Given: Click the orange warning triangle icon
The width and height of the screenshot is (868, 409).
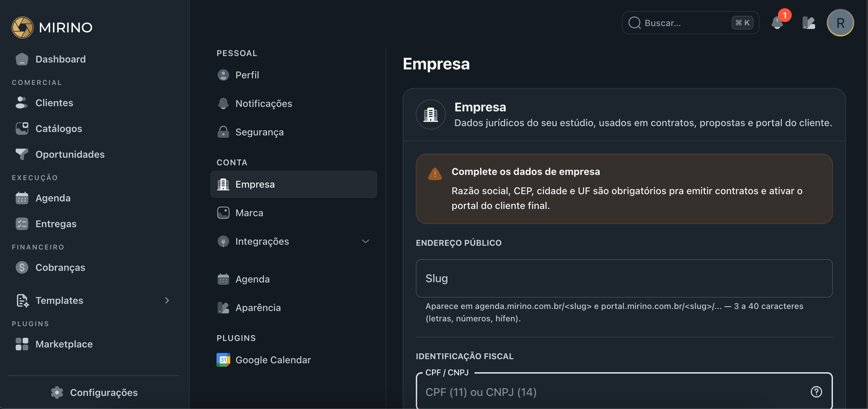Looking at the screenshot, I should [435, 174].
